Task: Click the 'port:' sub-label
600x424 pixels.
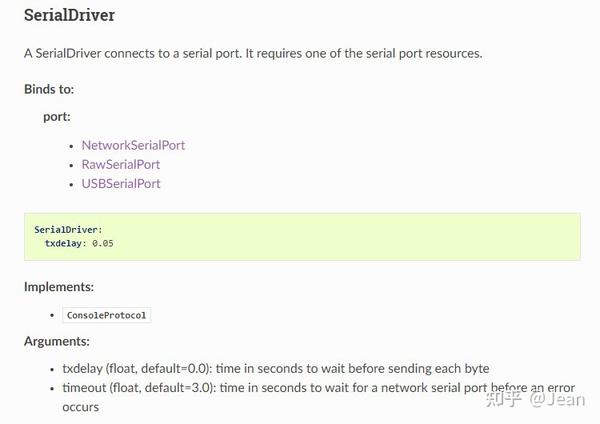Action: [x=57, y=116]
